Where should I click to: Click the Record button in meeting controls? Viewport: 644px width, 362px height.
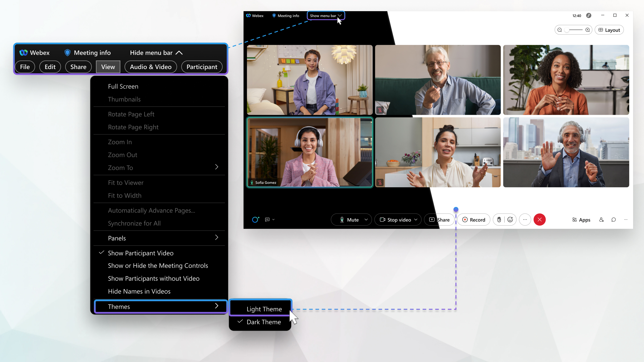tap(474, 220)
